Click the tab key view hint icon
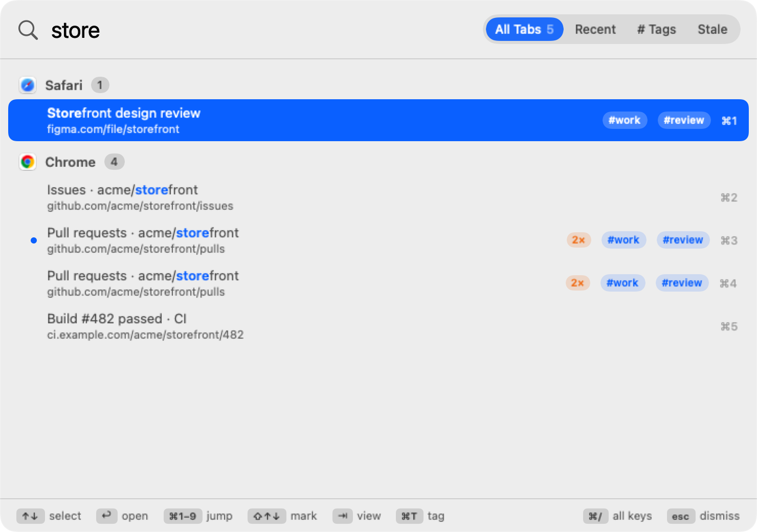This screenshot has height=532, width=757. [x=343, y=516]
